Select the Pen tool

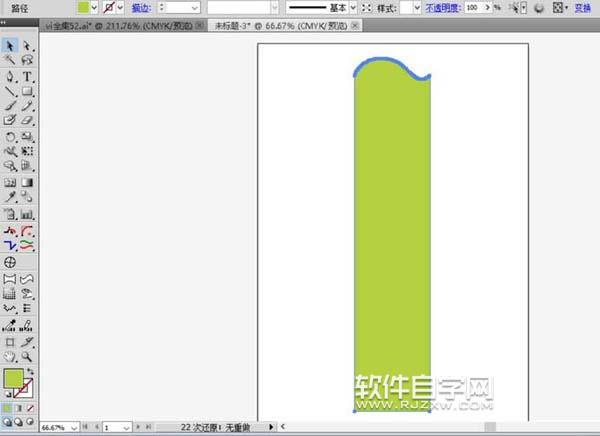click(10, 77)
